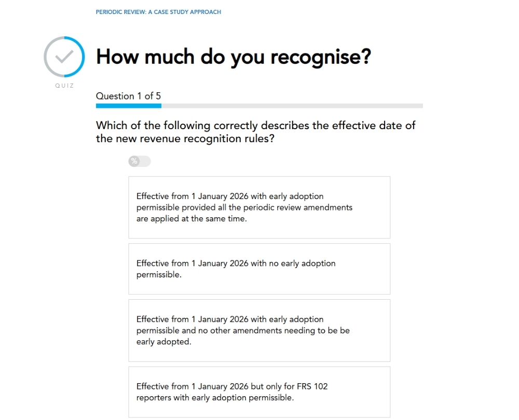Image resolution: width=519 pixels, height=420 pixels.
Task: Pick answer stating no other amendments needing early adoption
Action: (259, 330)
